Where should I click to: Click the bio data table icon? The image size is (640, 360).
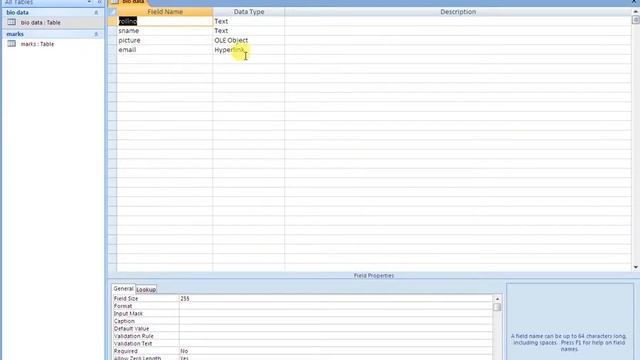pos(11,22)
